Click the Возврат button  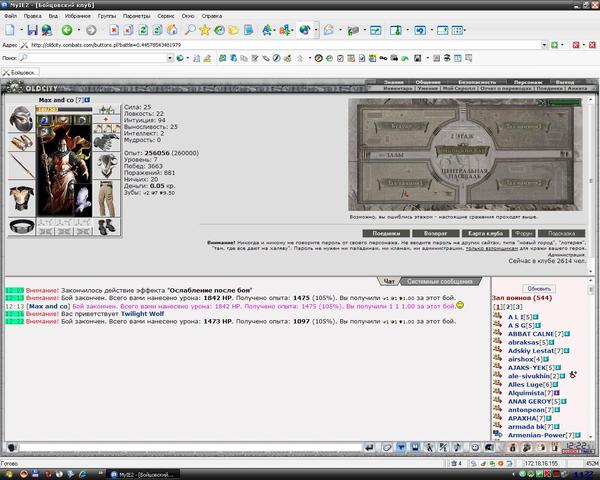(x=435, y=233)
